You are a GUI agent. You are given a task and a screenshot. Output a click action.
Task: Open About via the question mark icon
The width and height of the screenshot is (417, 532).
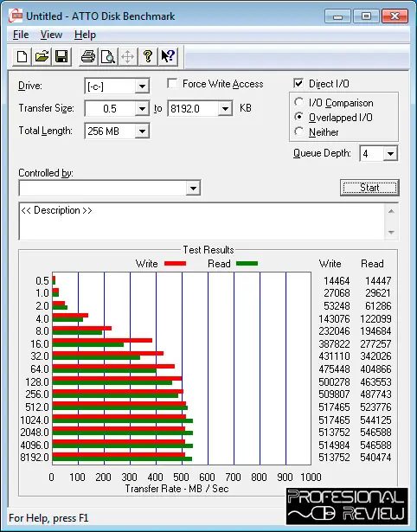pos(148,56)
